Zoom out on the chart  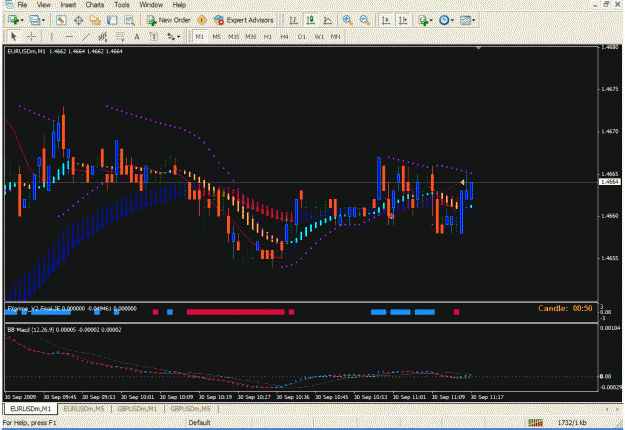pos(364,20)
